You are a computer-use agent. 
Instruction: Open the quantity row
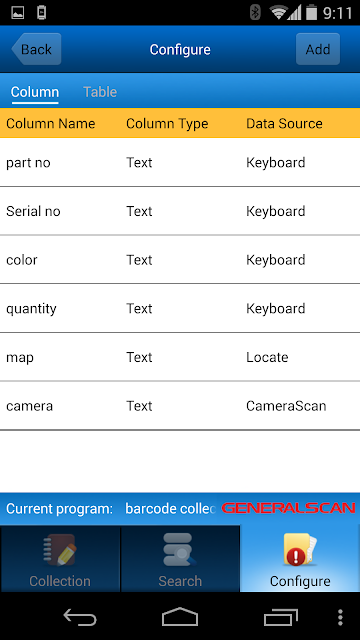(180, 308)
